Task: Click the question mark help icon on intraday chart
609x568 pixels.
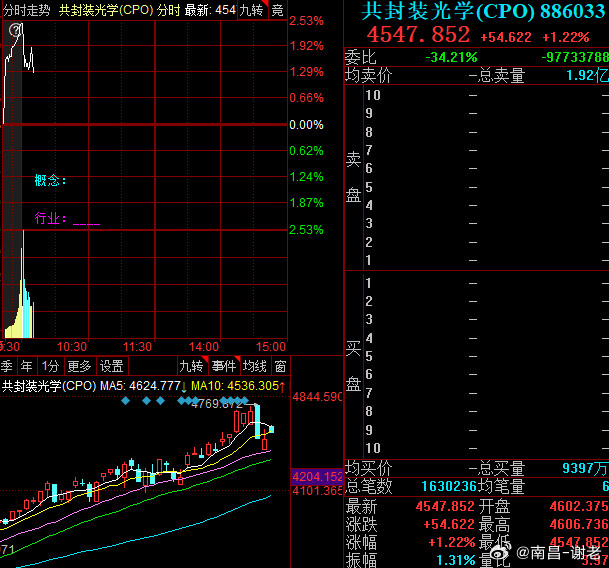Action: tap(15, 30)
